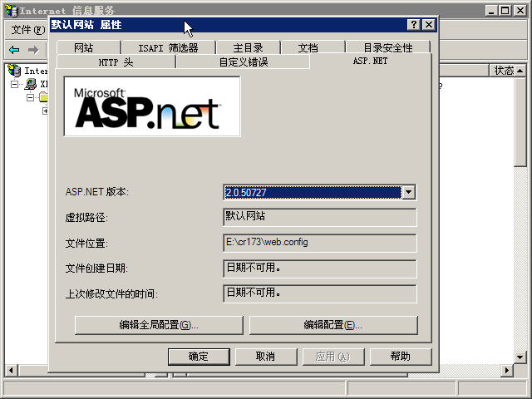532x399 pixels.
Task: Click the question mark help icon in title bar
Action: 413,25
